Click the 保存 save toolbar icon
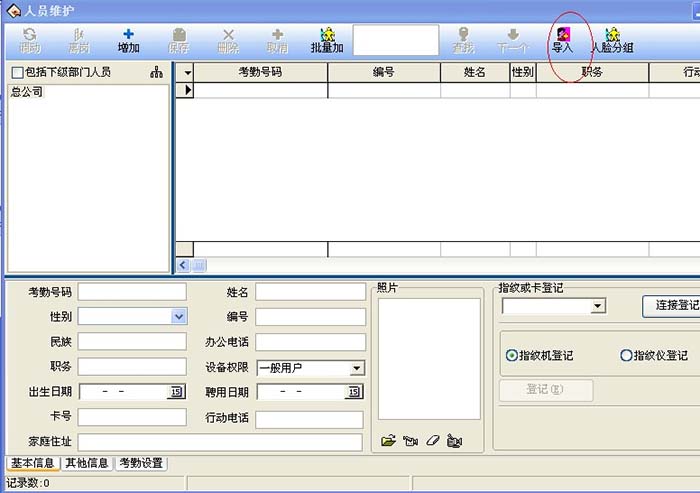This screenshot has height=493, width=700. 179,41
